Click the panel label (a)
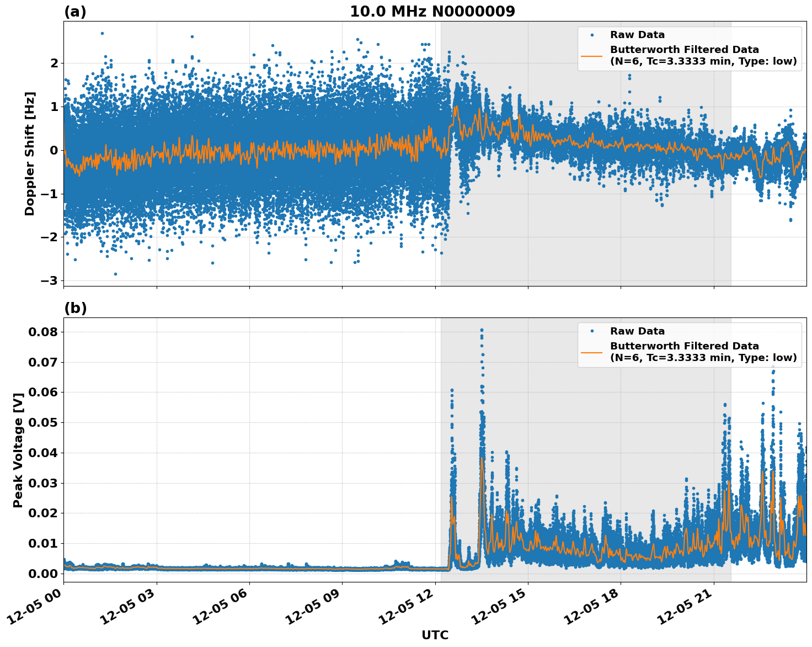The width and height of the screenshot is (812, 647). point(76,10)
